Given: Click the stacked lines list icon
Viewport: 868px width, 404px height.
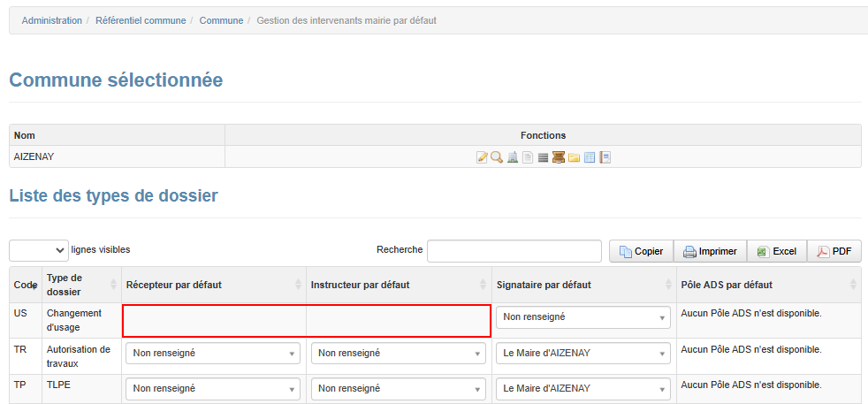Looking at the screenshot, I should coord(543,157).
